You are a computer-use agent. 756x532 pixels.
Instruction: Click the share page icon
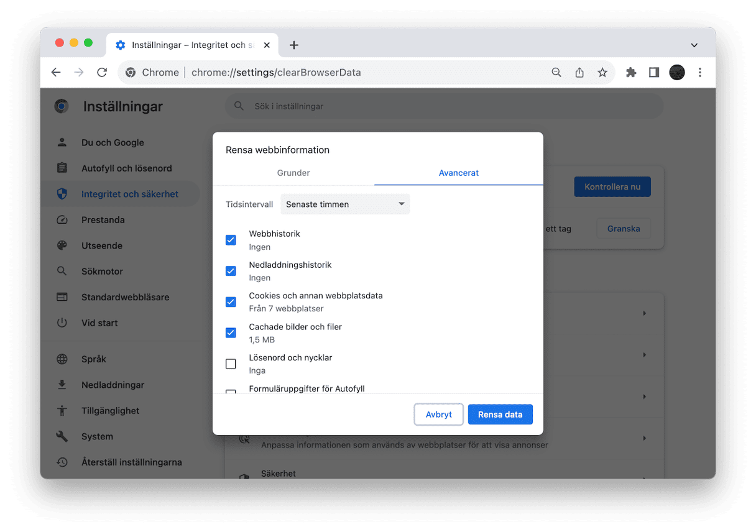pyautogui.click(x=579, y=73)
